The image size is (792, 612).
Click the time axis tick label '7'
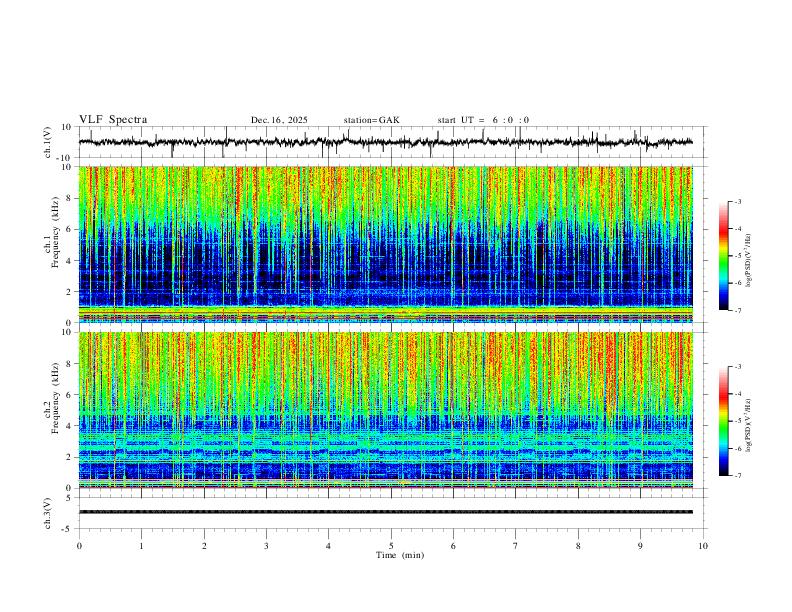[x=516, y=546]
